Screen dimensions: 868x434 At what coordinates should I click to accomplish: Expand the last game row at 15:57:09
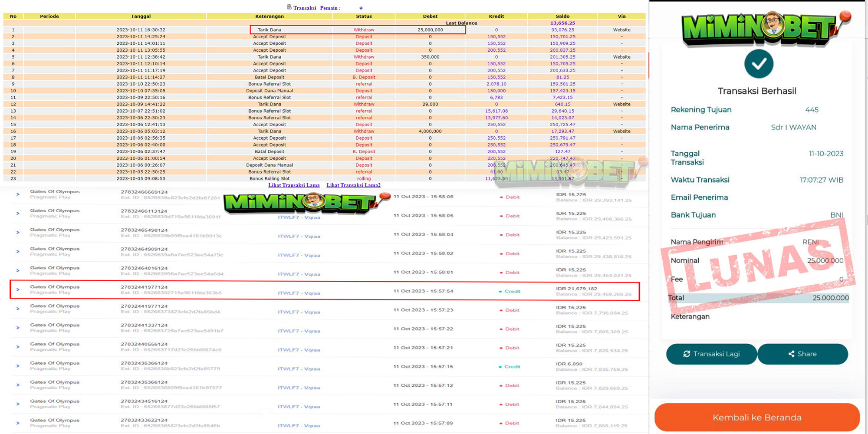(18, 423)
